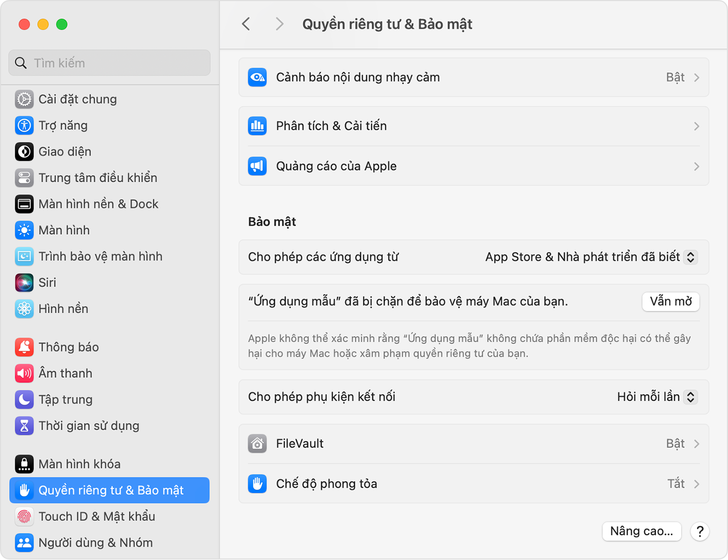Click the Touch ID fingerprint icon
728x560 pixels.
24,516
